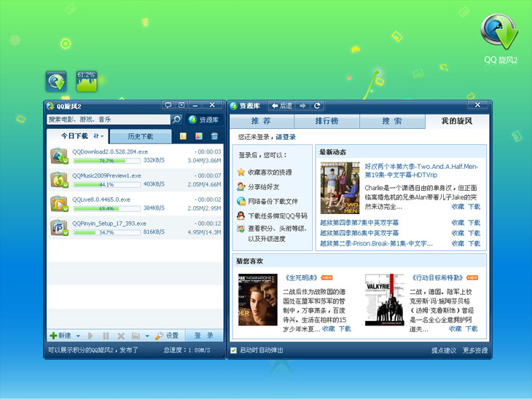532x399 pixels.
Task: Click the 后退 back button
Action: [x=281, y=106]
